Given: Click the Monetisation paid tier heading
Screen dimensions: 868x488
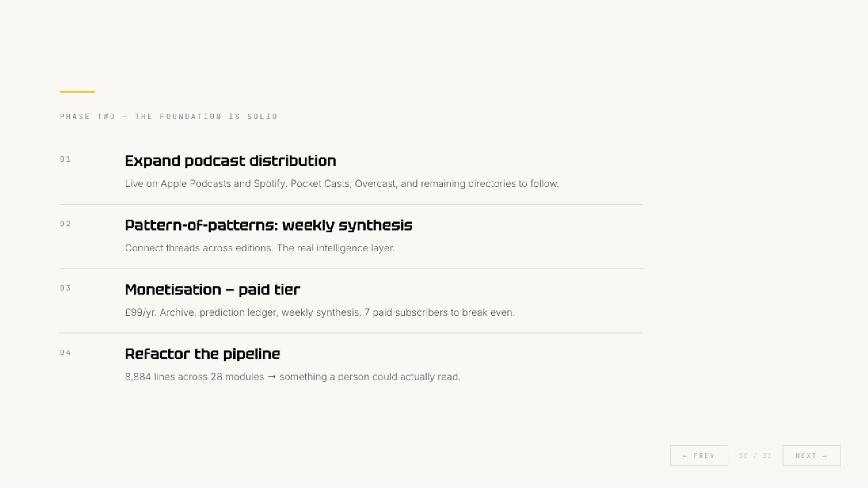Looking at the screenshot, I should click(x=212, y=290).
